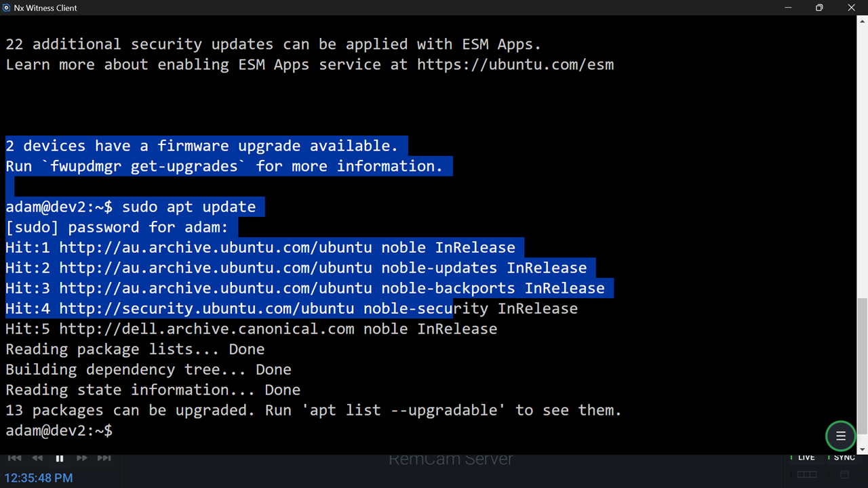Click the 'sudo apt update' command text
Image resolution: width=868 pixels, height=488 pixels.
(189, 207)
